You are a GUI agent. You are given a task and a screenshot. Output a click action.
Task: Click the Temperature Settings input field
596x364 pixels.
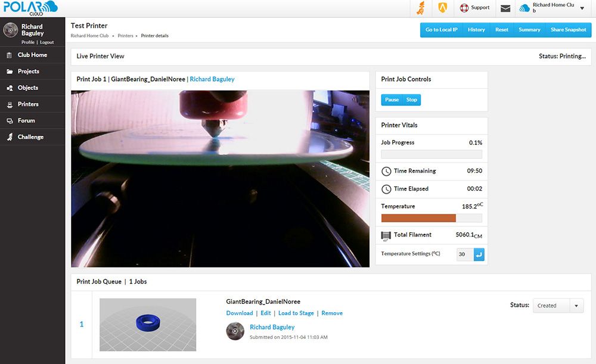[465, 254]
